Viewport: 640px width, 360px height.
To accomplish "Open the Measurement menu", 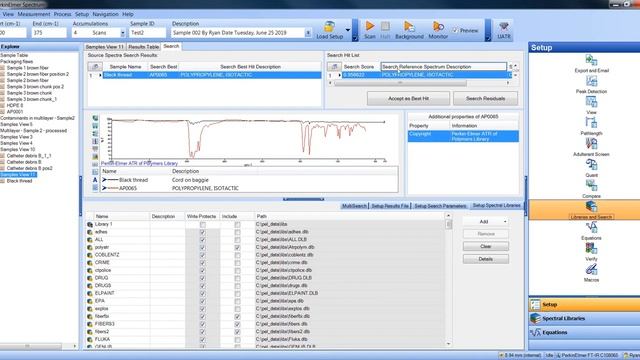I will 33,14.
